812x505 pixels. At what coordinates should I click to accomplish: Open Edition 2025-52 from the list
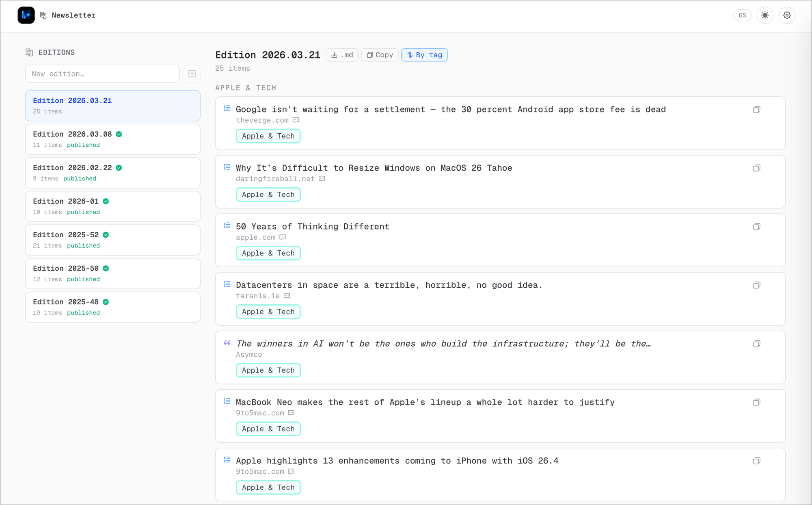(x=112, y=240)
